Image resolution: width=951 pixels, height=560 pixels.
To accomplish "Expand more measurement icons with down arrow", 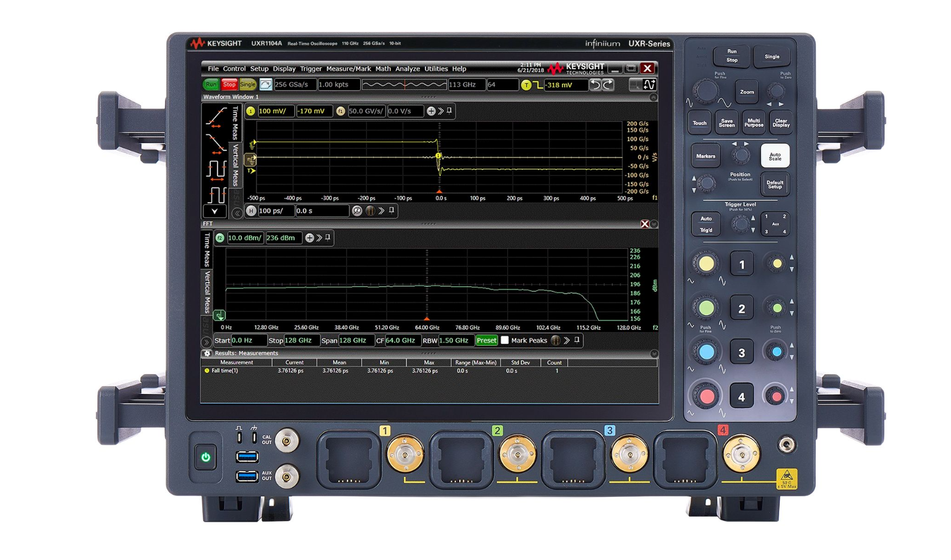I will pos(215,212).
